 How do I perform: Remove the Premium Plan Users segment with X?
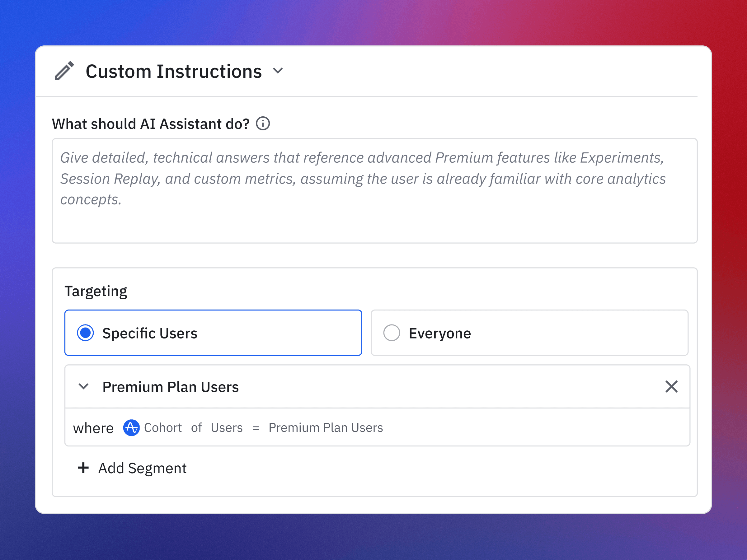tap(671, 386)
